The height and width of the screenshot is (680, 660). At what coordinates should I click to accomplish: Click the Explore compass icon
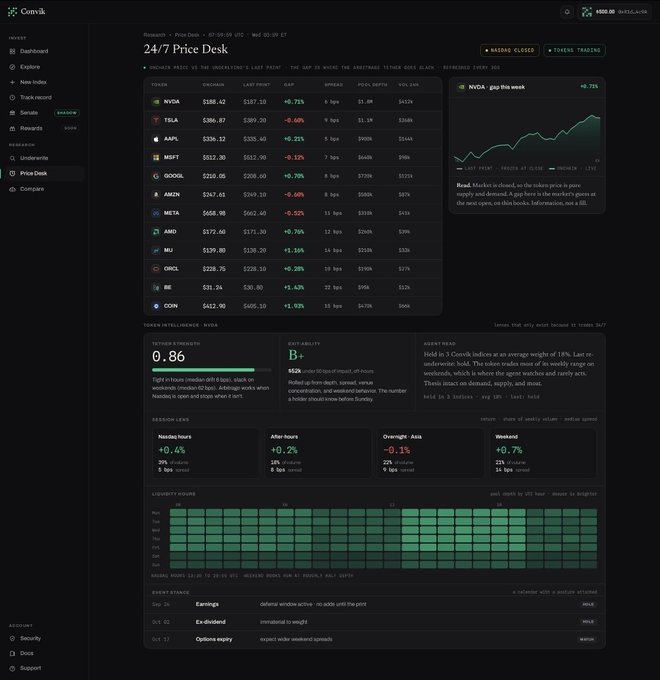coord(12,67)
